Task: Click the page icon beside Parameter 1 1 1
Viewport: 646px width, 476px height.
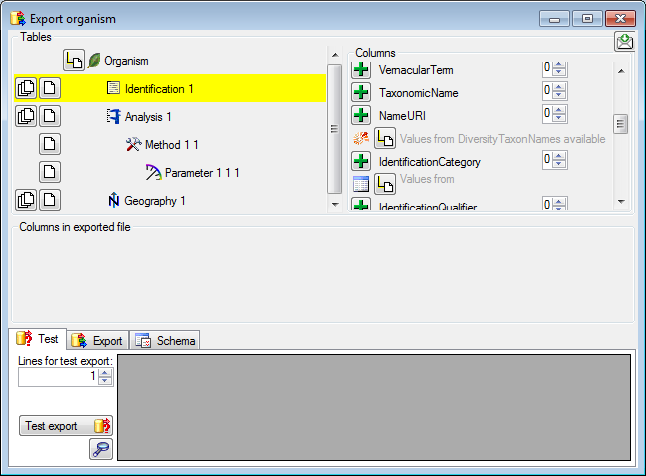Action: coord(50,172)
